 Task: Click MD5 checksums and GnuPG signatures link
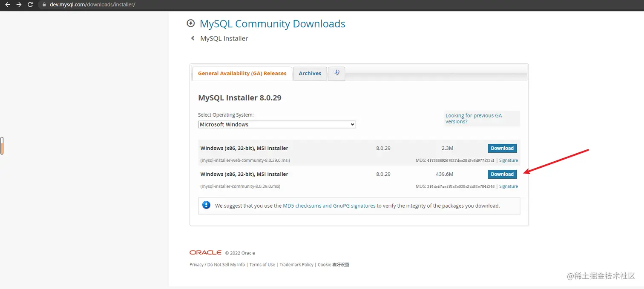[329, 206]
